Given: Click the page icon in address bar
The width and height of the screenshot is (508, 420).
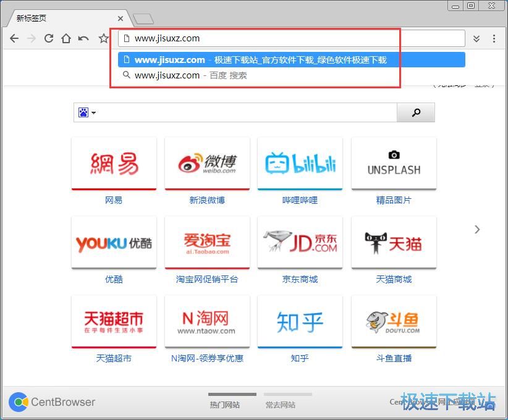Looking at the screenshot, I should pos(127,38).
